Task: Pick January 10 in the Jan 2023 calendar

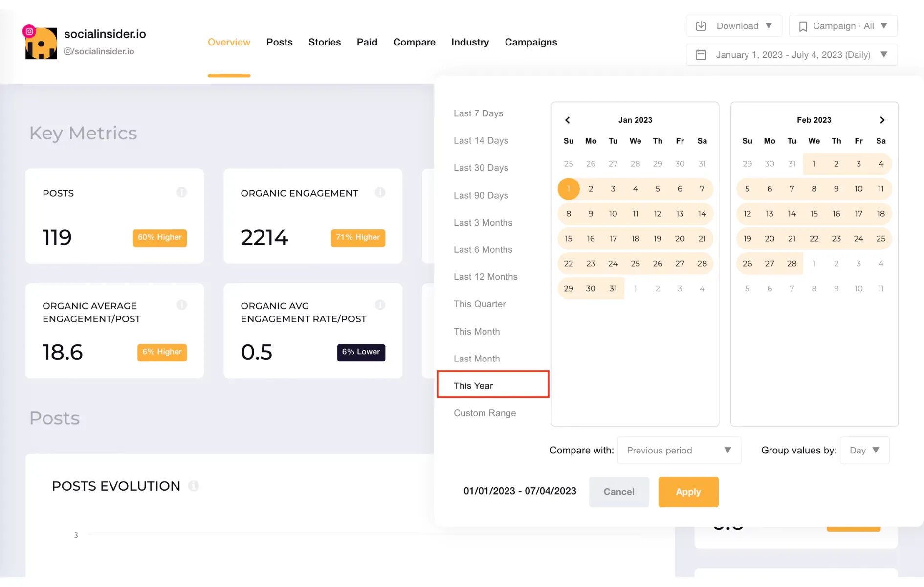Action: pyautogui.click(x=613, y=214)
